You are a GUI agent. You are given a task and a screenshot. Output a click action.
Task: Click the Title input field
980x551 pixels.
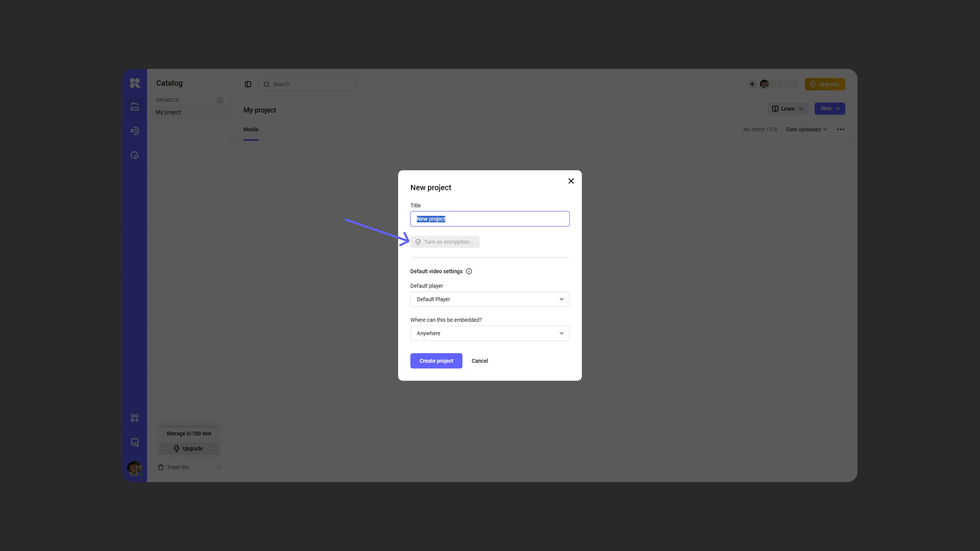490,219
